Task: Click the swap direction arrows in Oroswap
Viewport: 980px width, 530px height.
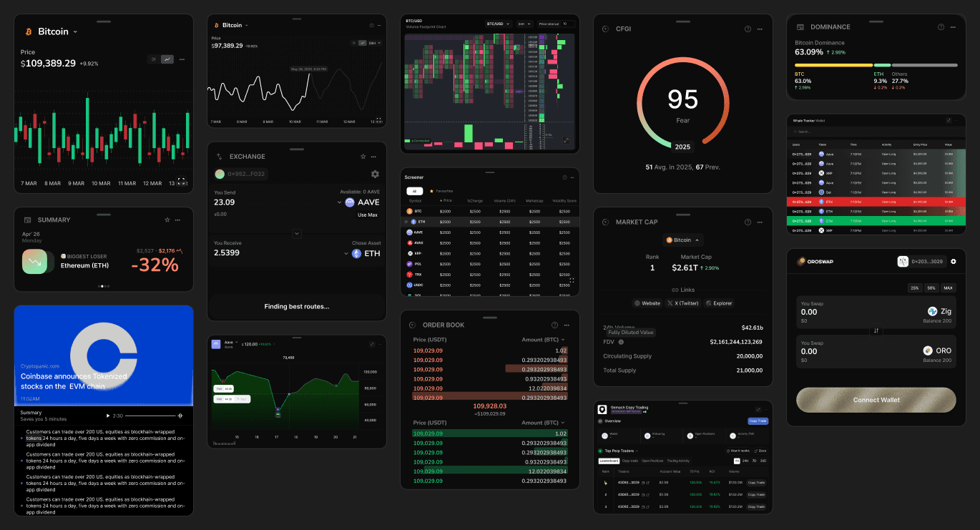Action: tap(876, 330)
